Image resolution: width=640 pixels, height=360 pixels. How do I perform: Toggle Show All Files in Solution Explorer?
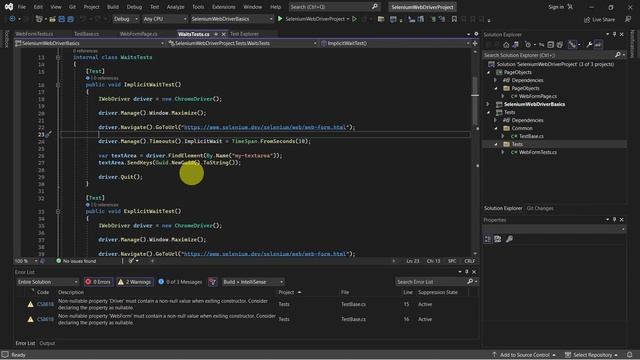560,45
